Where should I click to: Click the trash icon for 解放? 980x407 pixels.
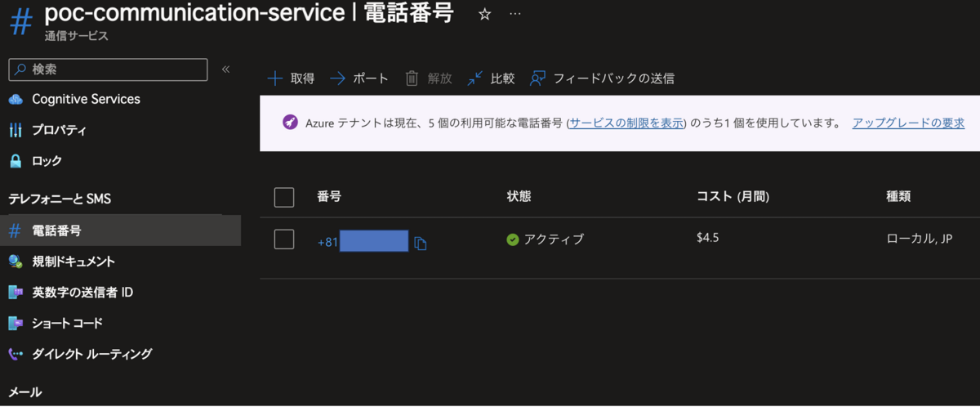412,78
